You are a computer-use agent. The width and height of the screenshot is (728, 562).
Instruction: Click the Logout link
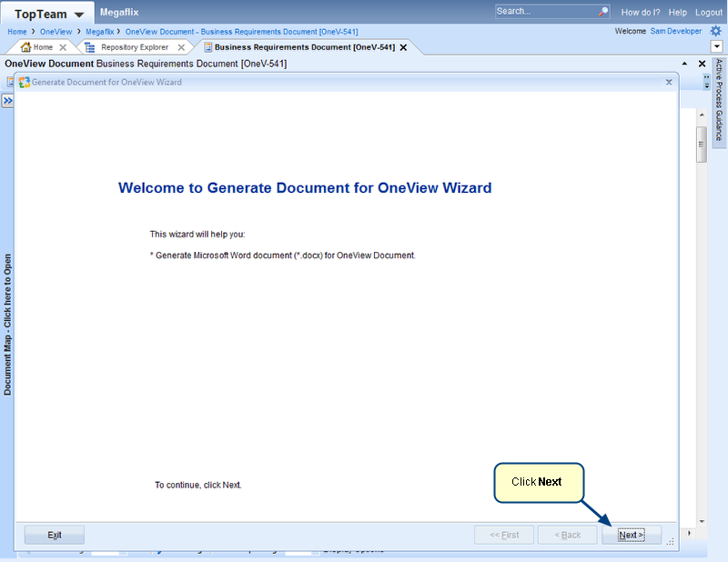pyautogui.click(x=708, y=13)
